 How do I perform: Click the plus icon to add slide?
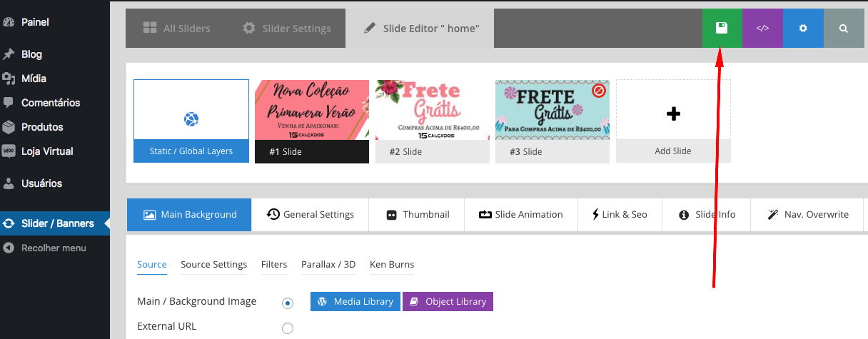coord(672,114)
